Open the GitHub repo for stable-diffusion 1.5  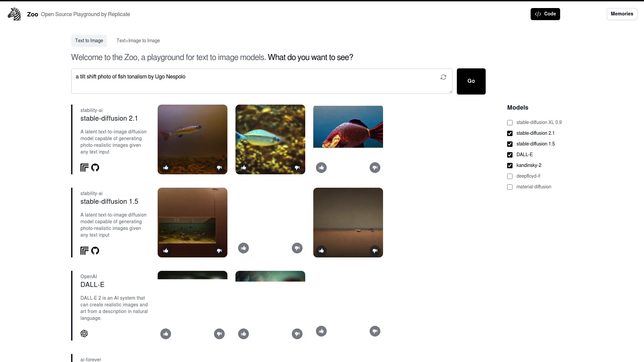point(95,251)
